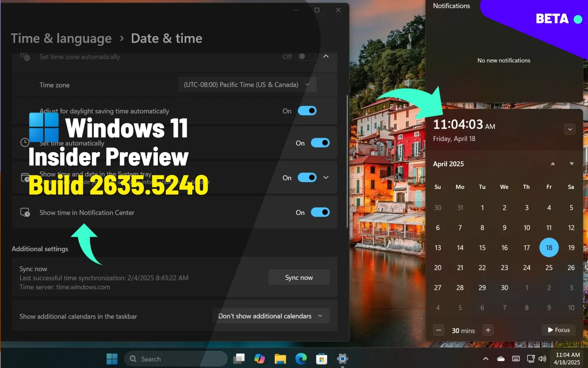Expand the Show time and date row
The image size is (588, 368).
click(325, 177)
